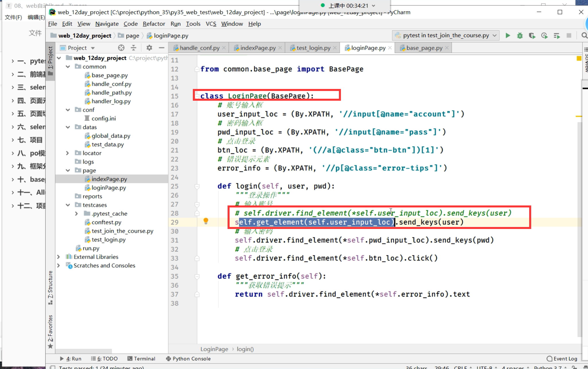Run with coverage icon
588x369 pixels.
(x=532, y=36)
